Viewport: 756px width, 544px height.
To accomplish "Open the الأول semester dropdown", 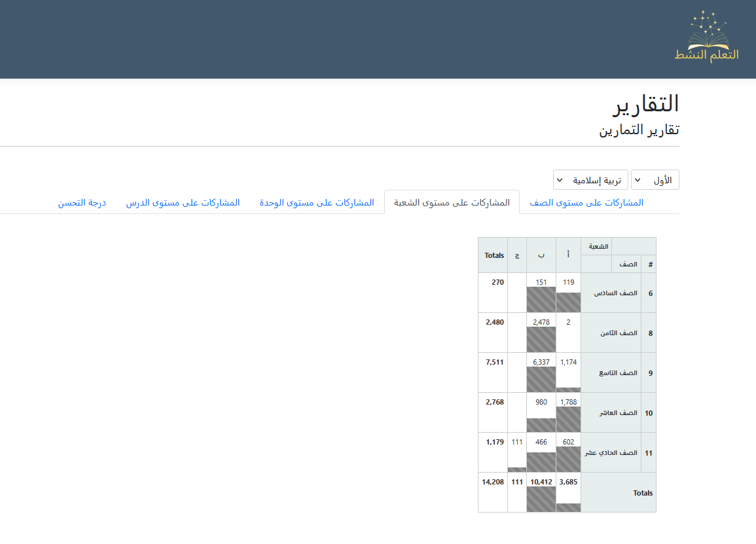I will coord(655,180).
